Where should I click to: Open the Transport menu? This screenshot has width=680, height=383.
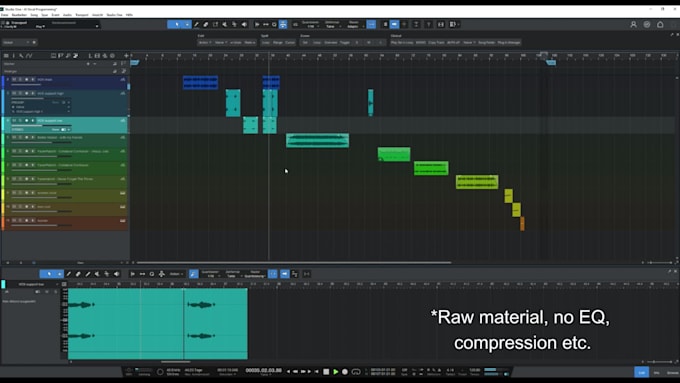coord(82,15)
